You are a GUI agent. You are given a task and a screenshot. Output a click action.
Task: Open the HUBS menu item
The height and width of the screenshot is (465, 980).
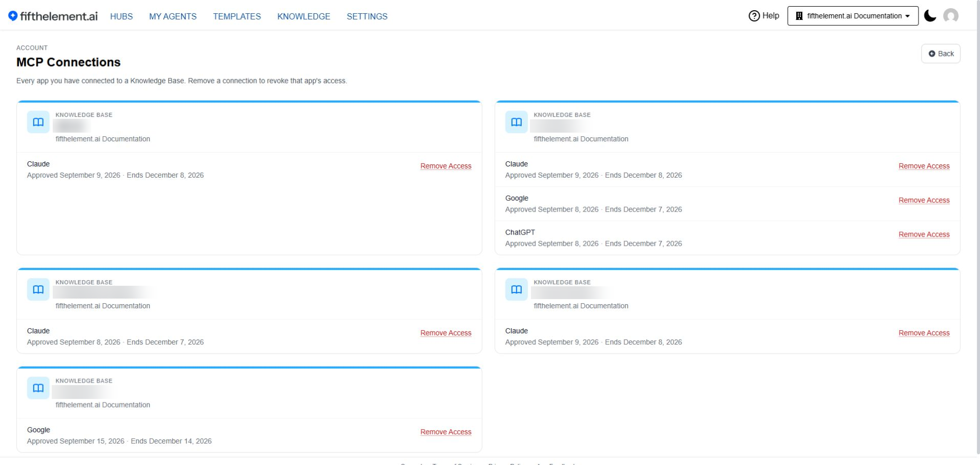121,16
